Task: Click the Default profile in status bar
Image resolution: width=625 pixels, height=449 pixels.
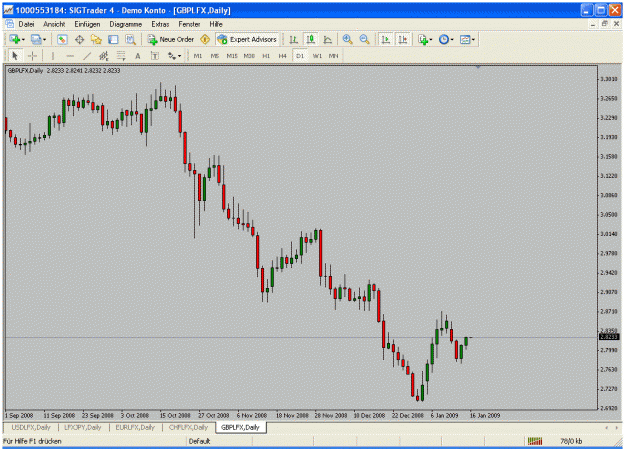Action: pos(199,441)
